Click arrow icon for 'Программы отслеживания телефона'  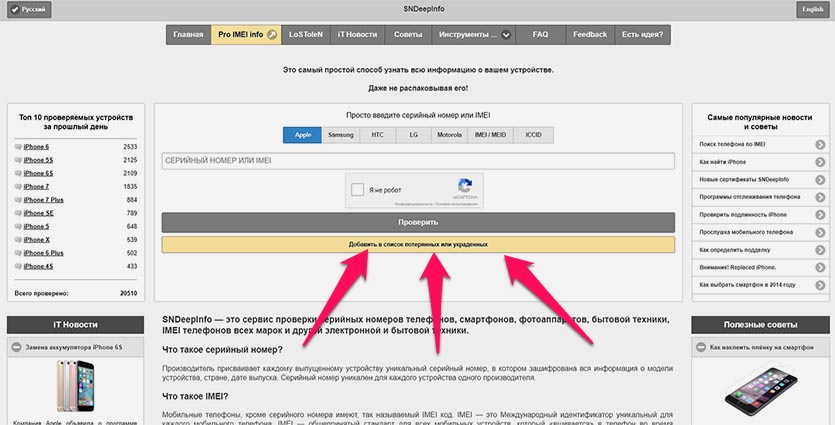820,197
